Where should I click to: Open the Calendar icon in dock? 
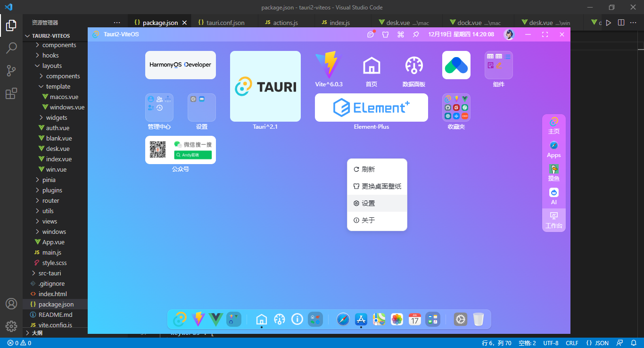click(x=415, y=319)
